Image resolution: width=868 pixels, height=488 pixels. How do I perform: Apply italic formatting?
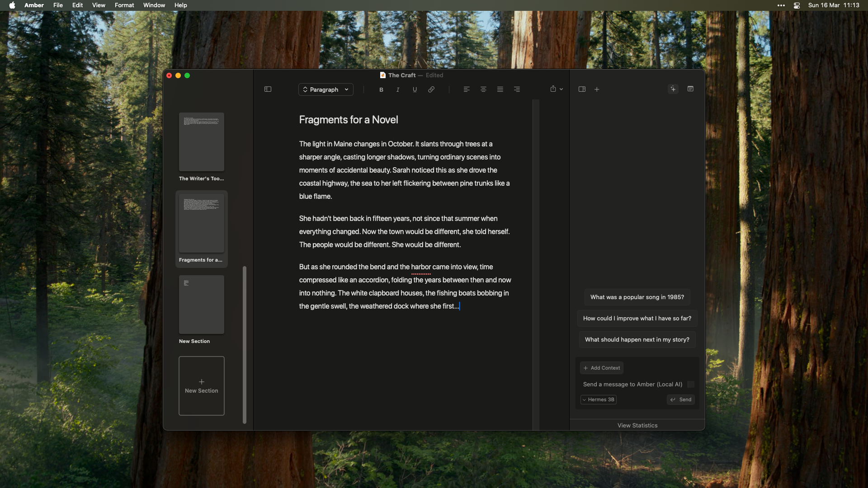(398, 89)
